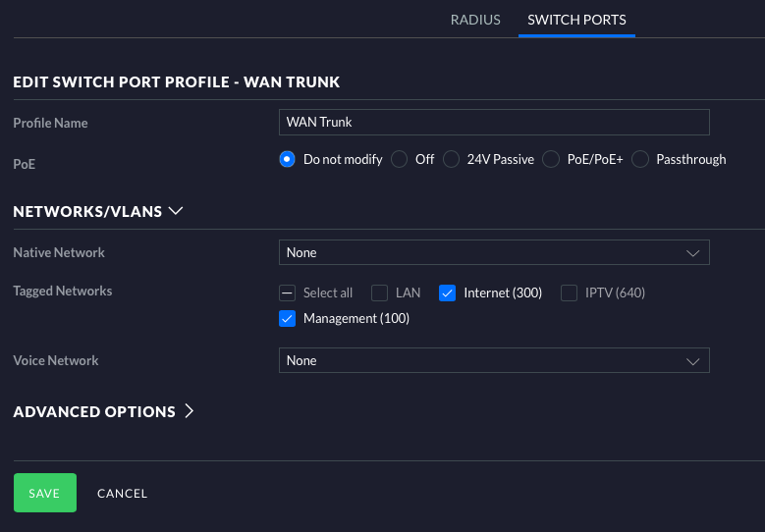Choose Passthrough PoE mode
The width and height of the screenshot is (765, 532).
pyautogui.click(x=640, y=159)
